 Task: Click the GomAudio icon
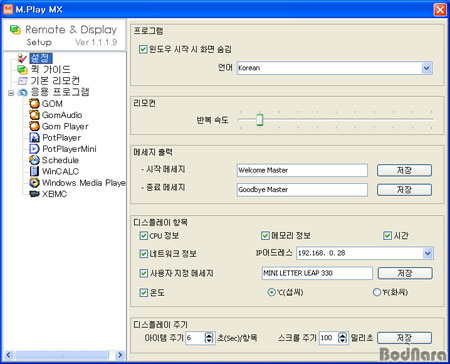[x=34, y=115]
